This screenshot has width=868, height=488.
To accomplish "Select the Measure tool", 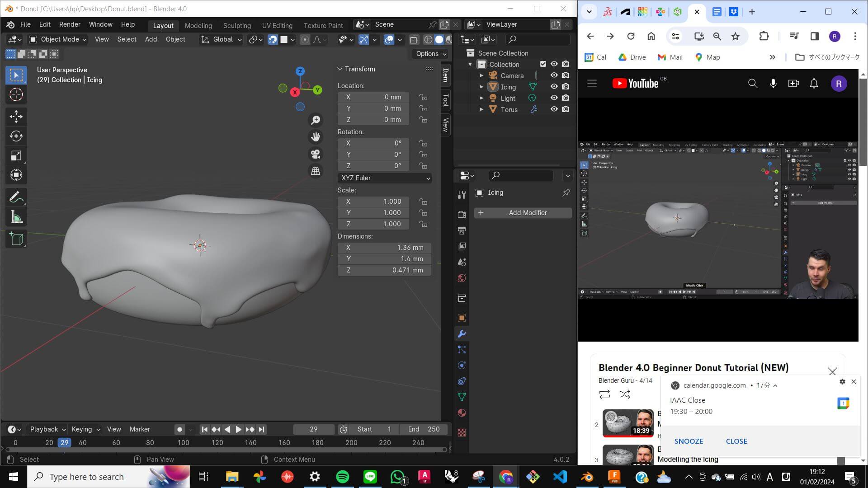I will point(16,217).
